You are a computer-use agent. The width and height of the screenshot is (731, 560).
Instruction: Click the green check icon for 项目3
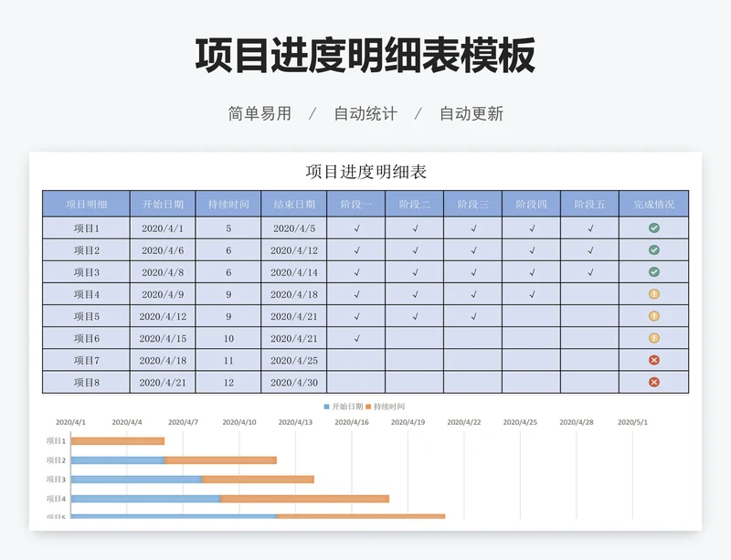click(x=654, y=272)
